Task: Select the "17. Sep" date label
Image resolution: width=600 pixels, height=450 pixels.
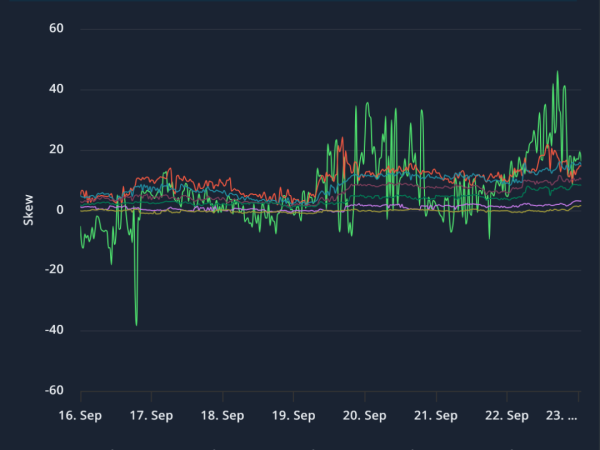Action: point(152,416)
